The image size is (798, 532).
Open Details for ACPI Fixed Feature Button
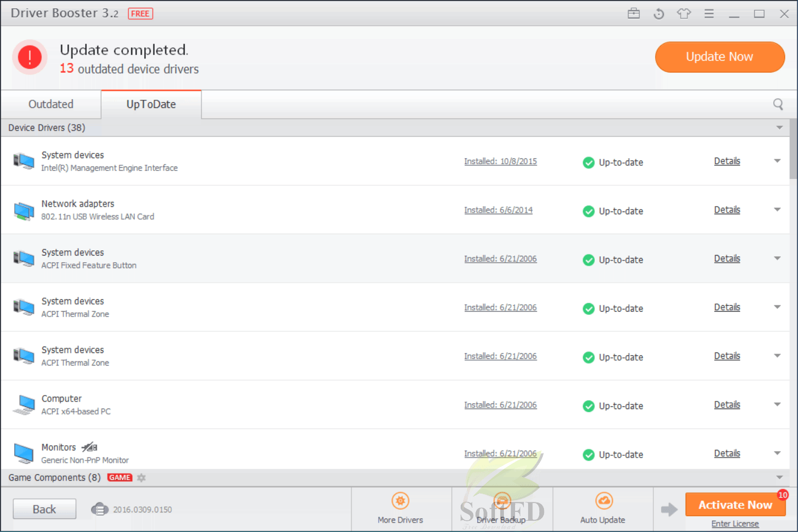(x=727, y=259)
